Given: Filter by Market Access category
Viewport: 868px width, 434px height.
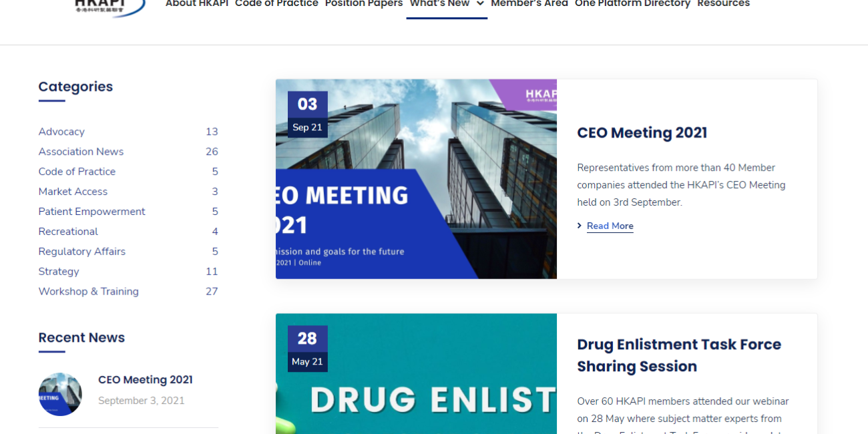Looking at the screenshot, I should [x=73, y=192].
